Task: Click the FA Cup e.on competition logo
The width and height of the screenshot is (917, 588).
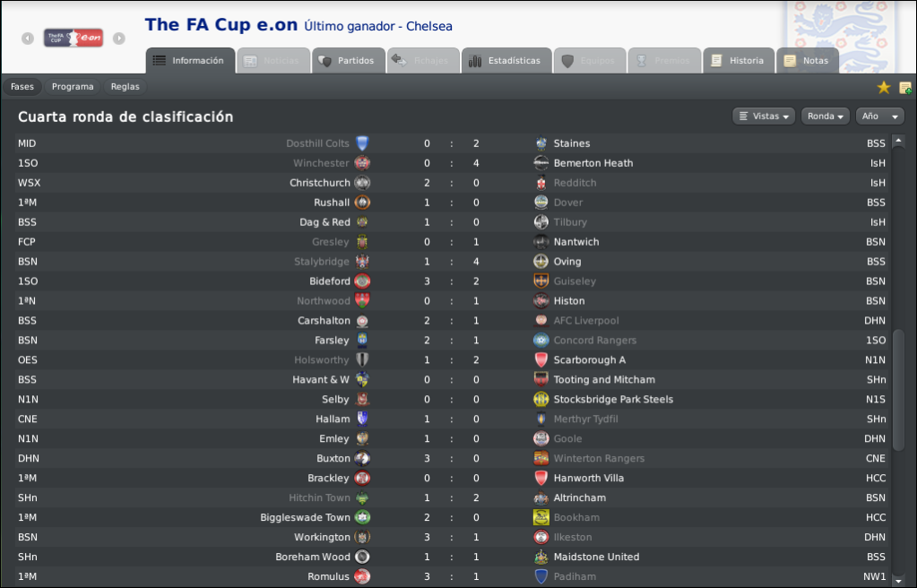Action: (x=74, y=38)
